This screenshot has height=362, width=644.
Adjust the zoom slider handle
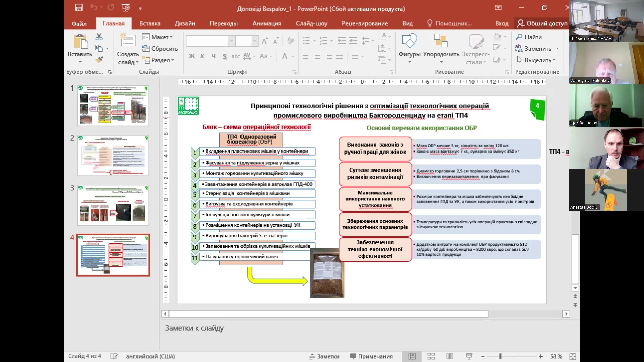tap(500, 356)
